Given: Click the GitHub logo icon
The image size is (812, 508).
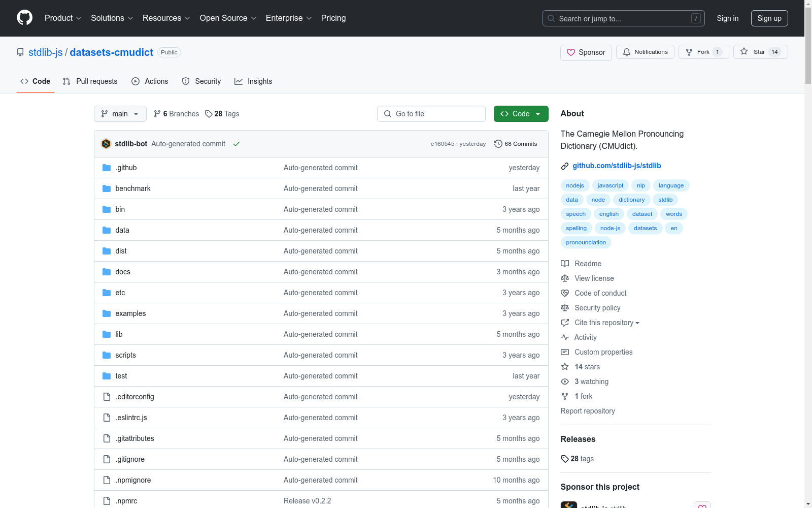Looking at the screenshot, I should click(24, 18).
